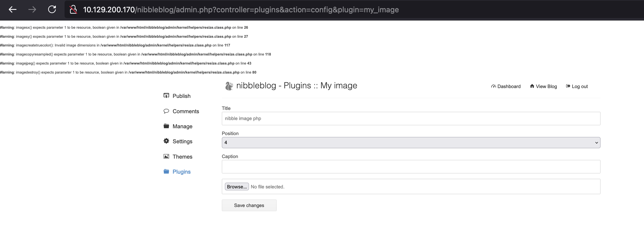
Task: Click the 'No file selected.' text
Action: (268, 187)
